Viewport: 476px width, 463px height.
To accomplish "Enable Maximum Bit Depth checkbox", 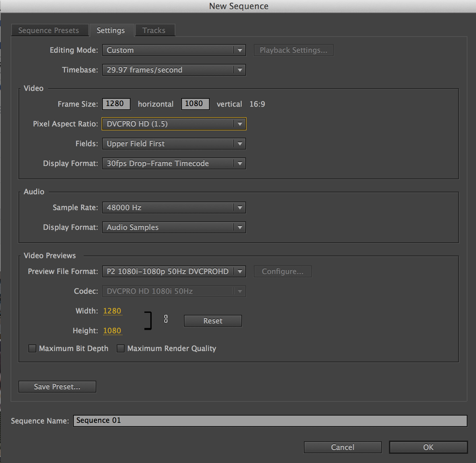I will [x=32, y=348].
